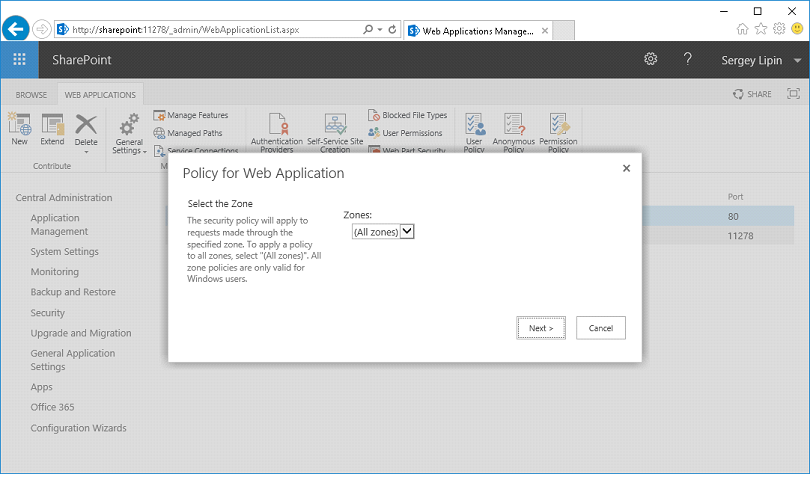Click the Self-Service Site Creation icon
The image size is (810, 485).
[335, 126]
